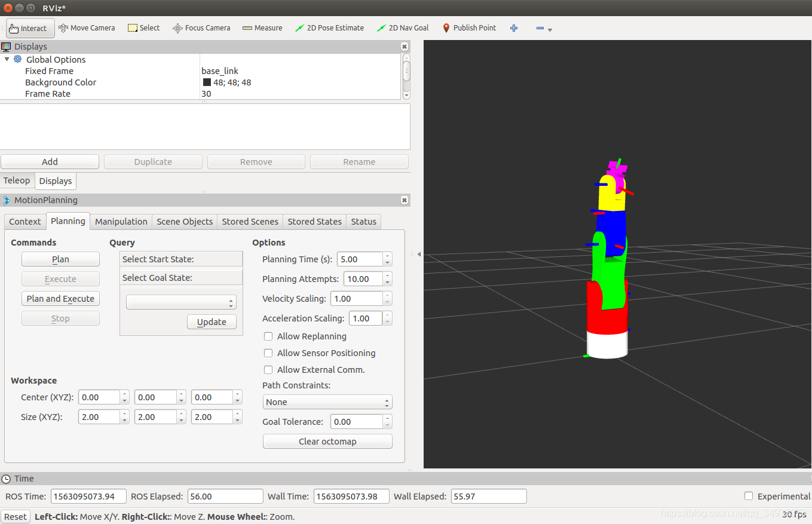Viewport: 812px width, 524px height.
Task: Click the left-panel collapse arrow handle
Action: pyautogui.click(x=418, y=255)
